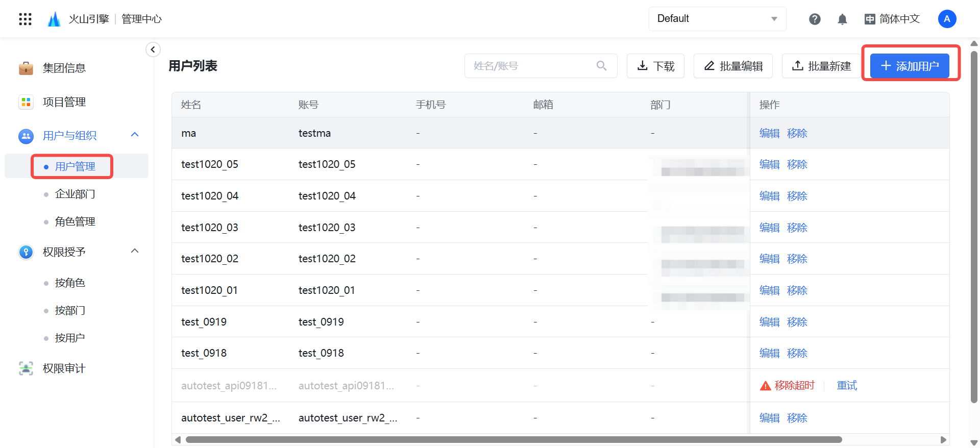The image size is (980, 448).
Task: Collapse the 权限授予 menu section
Action: click(135, 251)
